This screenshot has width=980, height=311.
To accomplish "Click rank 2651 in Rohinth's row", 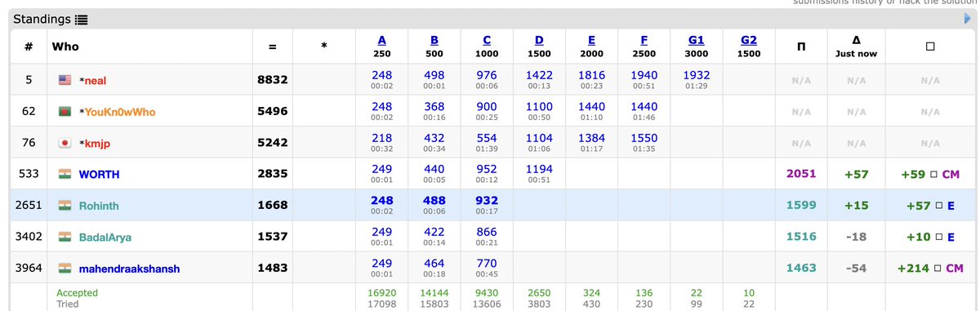I will [29, 206].
